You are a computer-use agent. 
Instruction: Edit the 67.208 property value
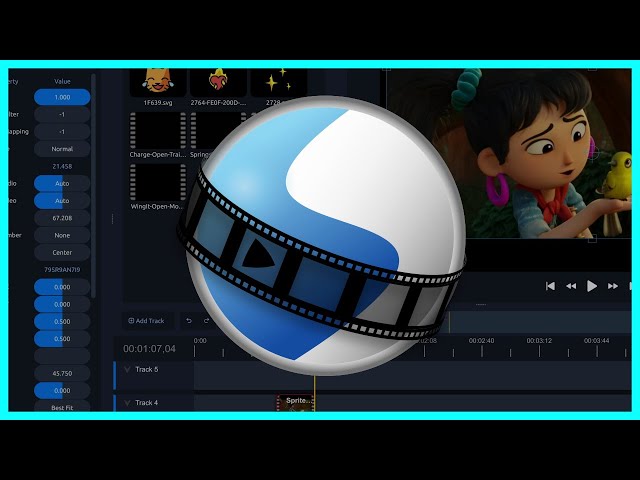point(62,218)
